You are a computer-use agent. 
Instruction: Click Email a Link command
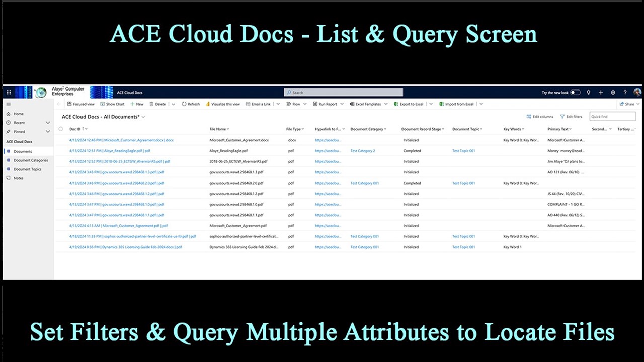258,104
